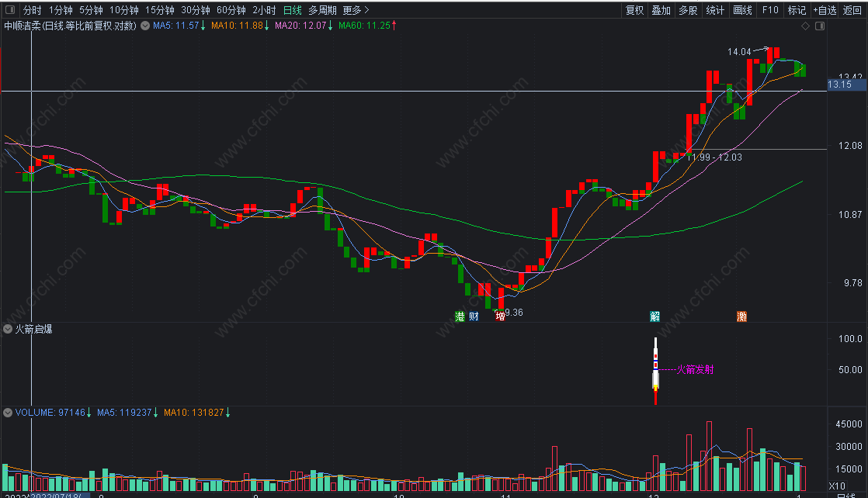Open the 画线 drawing tools
Image resolution: width=868 pixels, height=498 pixels.
pos(743,10)
